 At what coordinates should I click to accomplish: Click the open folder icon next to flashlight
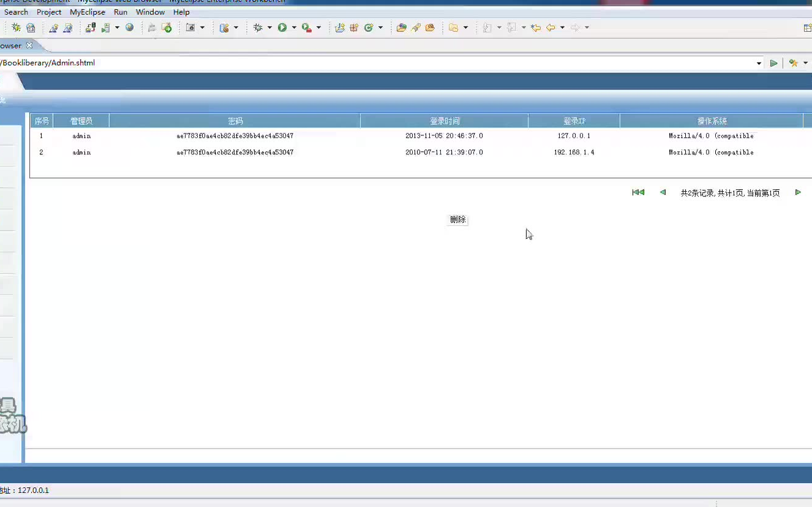430,28
